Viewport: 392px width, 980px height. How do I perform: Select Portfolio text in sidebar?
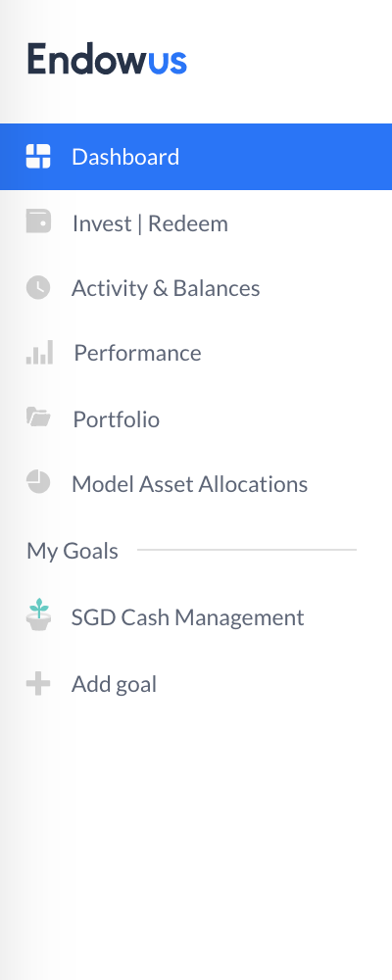pos(117,418)
